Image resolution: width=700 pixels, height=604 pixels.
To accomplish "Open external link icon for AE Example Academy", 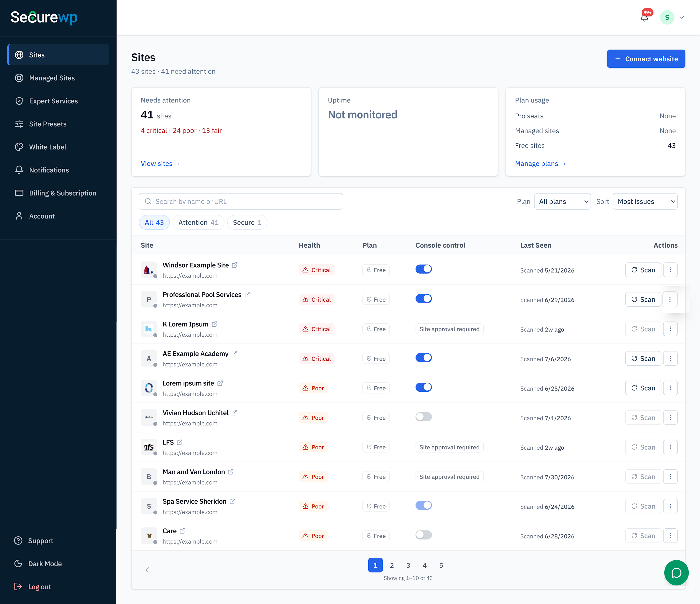I will 234,354.
